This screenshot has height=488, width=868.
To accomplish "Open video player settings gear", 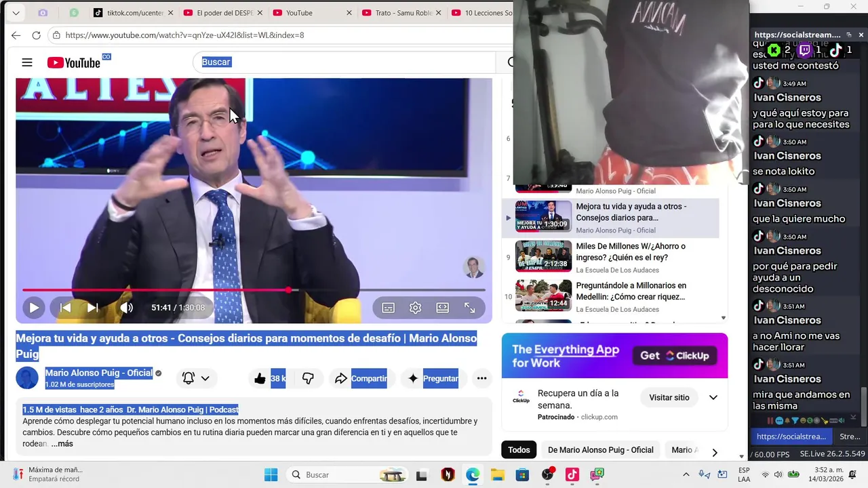I will [416, 308].
